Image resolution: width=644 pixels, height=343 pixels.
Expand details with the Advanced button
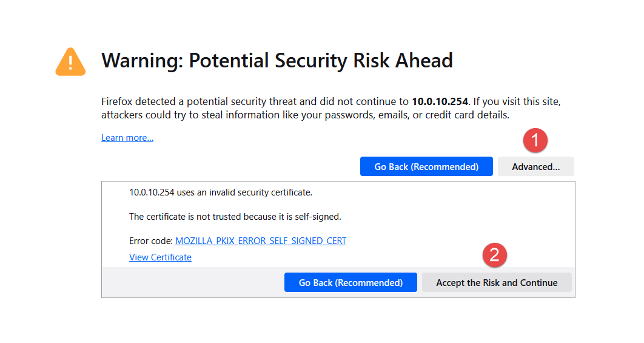(x=535, y=167)
